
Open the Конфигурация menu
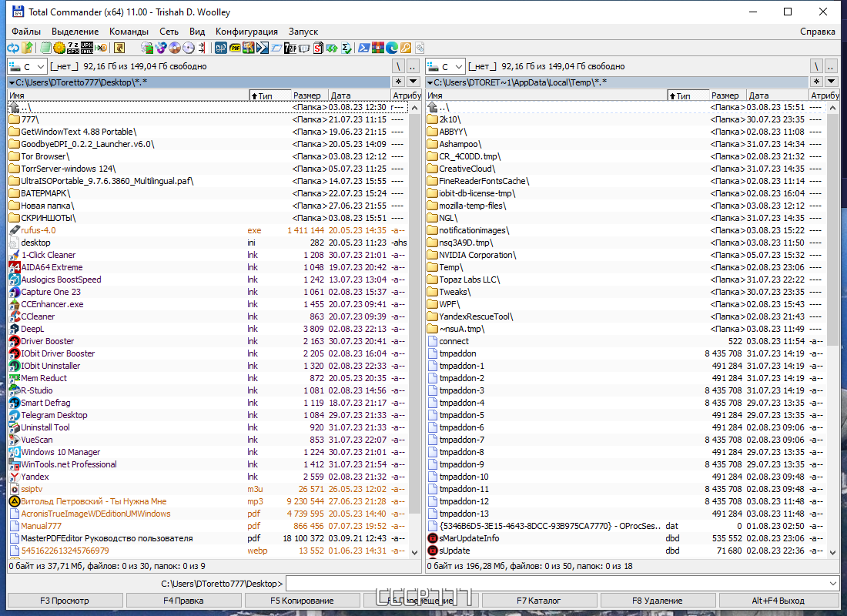pos(246,32)
